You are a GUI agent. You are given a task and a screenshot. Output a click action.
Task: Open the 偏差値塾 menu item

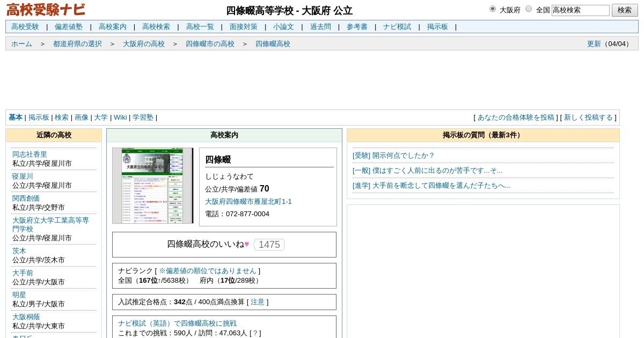[x=69, y=27]
